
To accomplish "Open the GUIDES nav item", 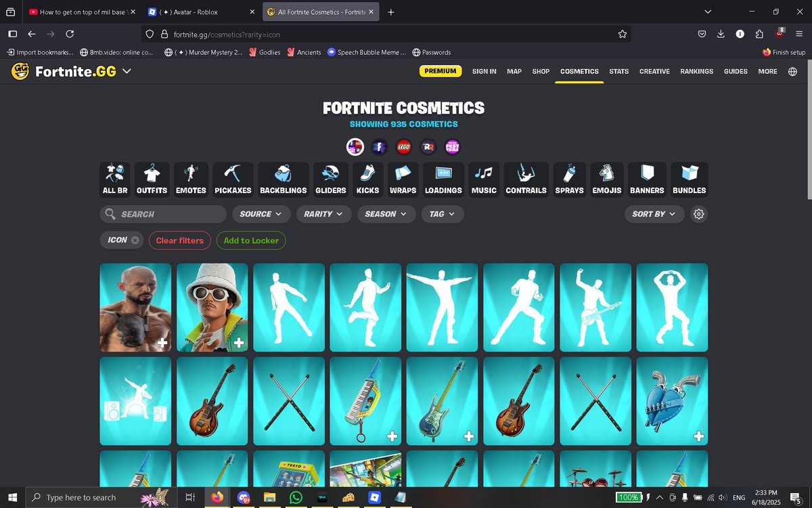I will (736, 71).
